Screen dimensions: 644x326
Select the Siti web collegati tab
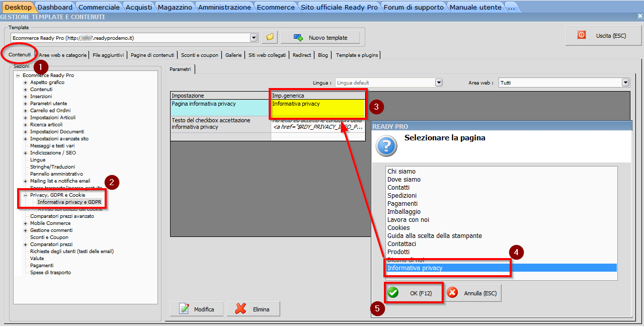pyautogui.click(x=267, y=55)
